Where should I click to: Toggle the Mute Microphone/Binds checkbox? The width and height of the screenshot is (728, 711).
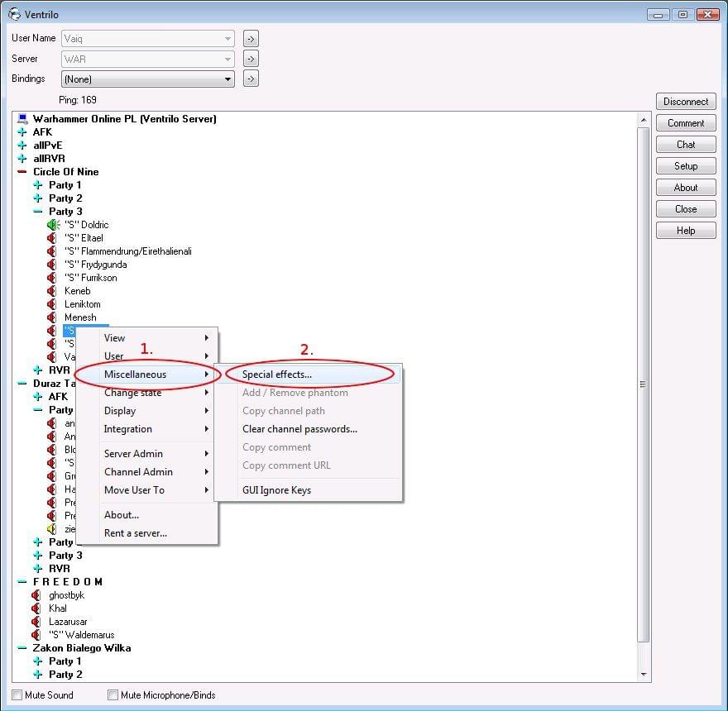[113, 694]
